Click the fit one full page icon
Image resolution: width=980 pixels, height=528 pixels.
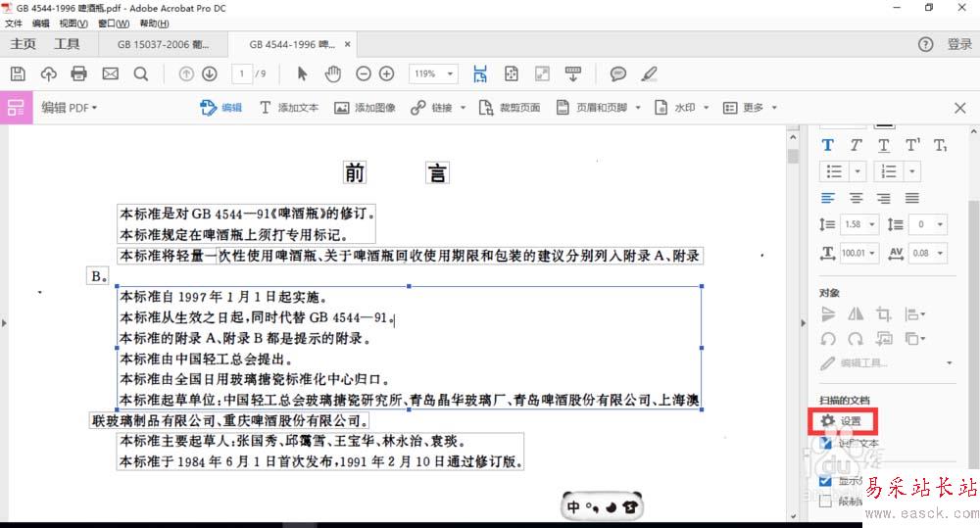512,73
